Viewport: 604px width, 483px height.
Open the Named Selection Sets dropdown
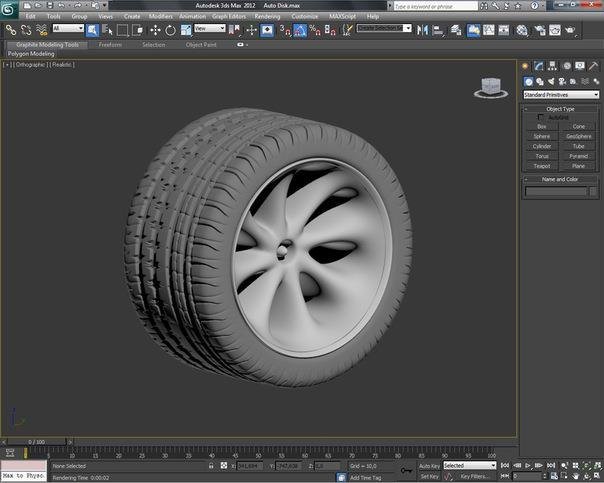click(384, 28)
